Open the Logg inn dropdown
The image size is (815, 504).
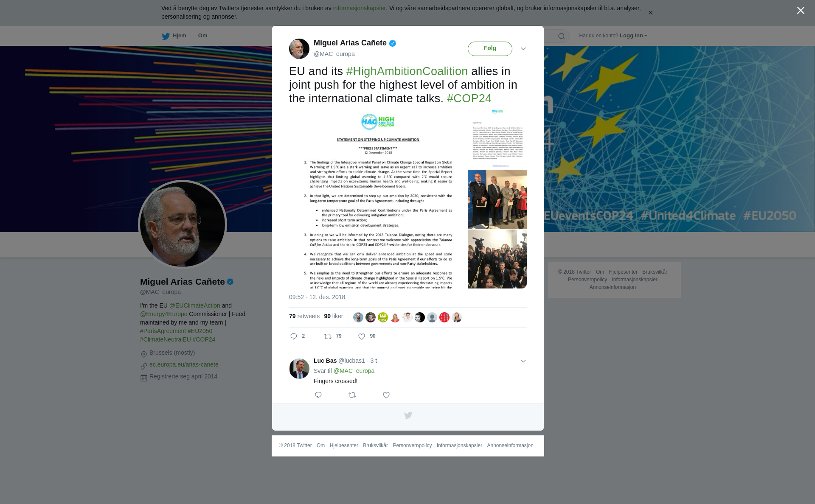tap(633, 36)
